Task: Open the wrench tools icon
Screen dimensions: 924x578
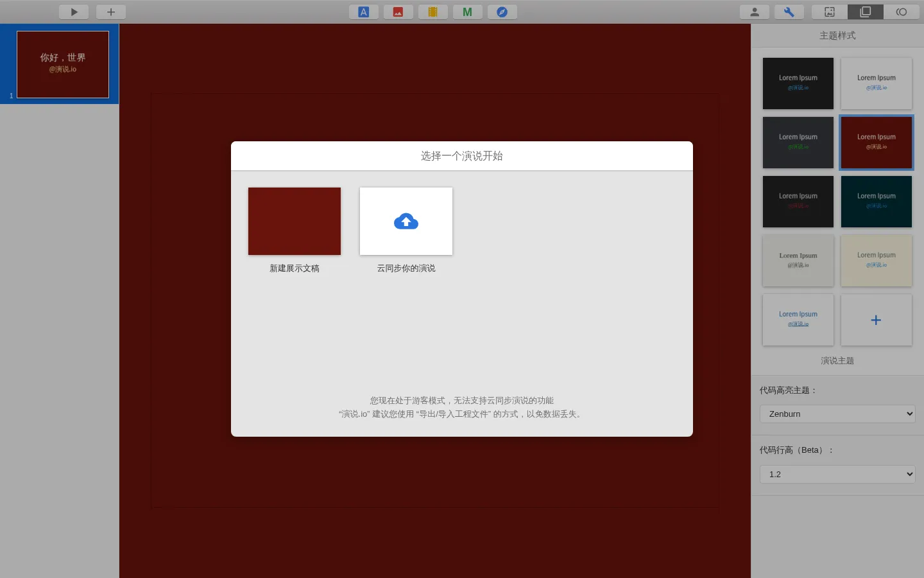Action: [x=789, y=12]
